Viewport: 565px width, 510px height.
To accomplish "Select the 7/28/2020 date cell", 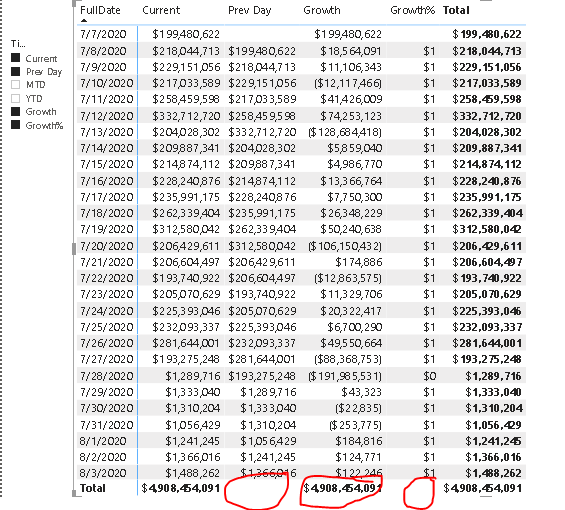I will pos(107,376).
